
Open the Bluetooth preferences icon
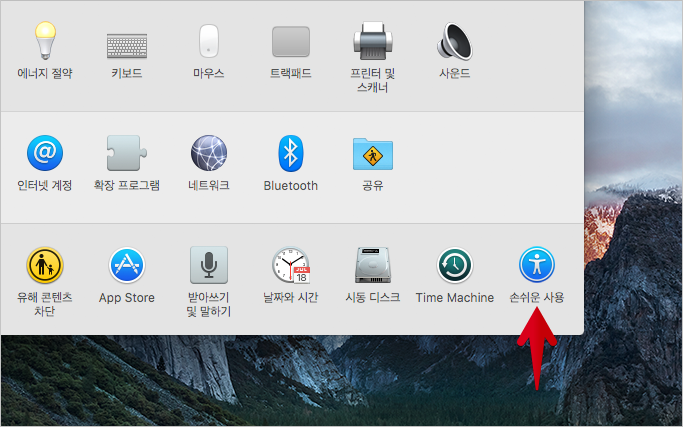(291, 153)
